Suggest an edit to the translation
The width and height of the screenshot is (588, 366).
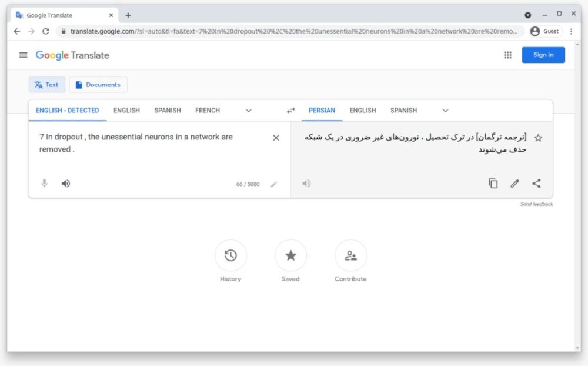pyautogui.click(x=514, y=183)
